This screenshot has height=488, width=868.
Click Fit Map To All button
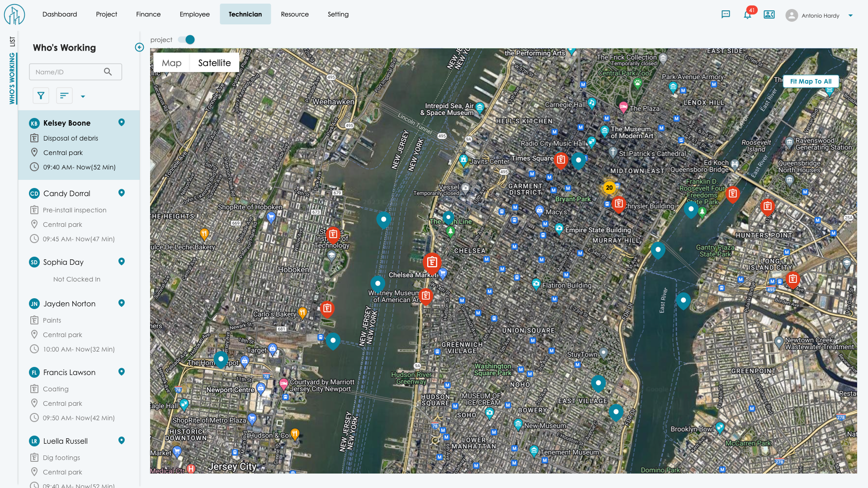coord(811,81)
